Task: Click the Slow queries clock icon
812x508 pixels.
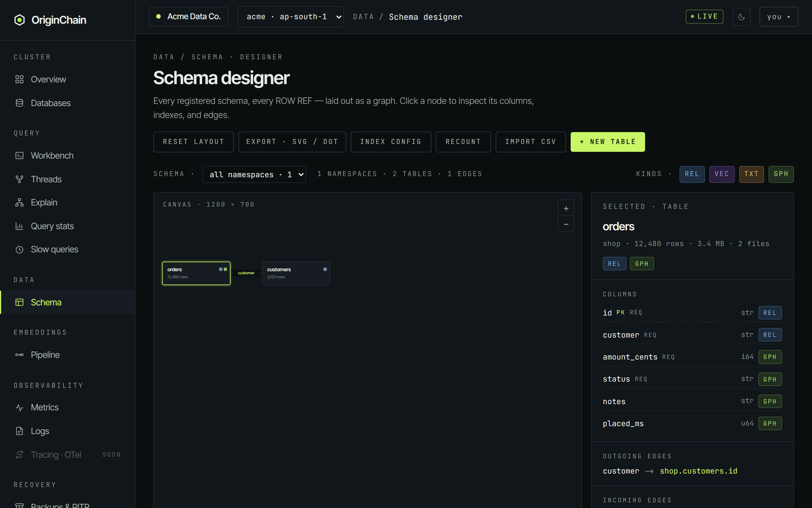Action: pos(20,249)
